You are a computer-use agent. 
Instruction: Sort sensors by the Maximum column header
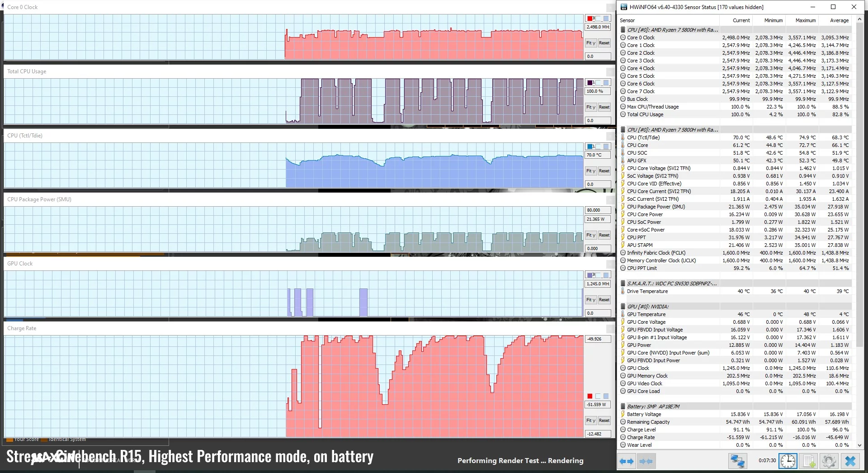coord(806,20)
